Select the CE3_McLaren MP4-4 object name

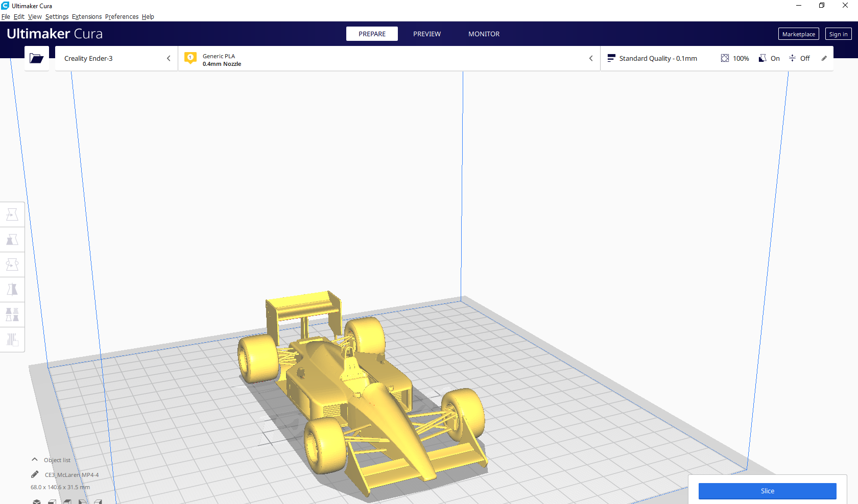click(x=71, y=475)
